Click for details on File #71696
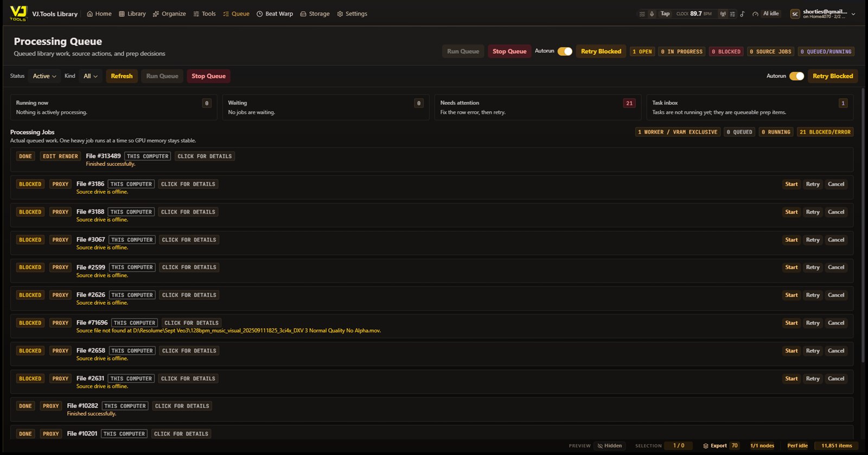868x455 pixels. (x=192, y=323)
